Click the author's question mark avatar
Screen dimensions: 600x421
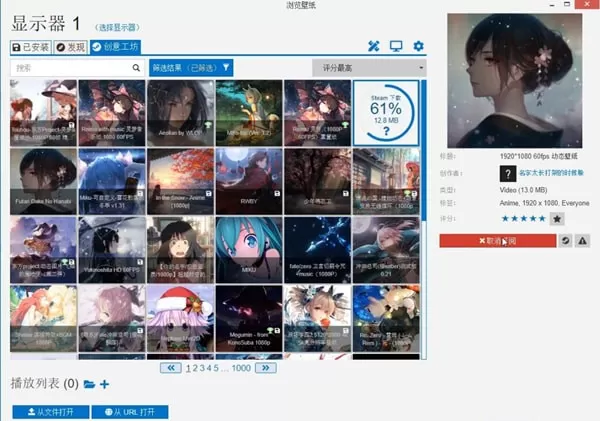508,174
